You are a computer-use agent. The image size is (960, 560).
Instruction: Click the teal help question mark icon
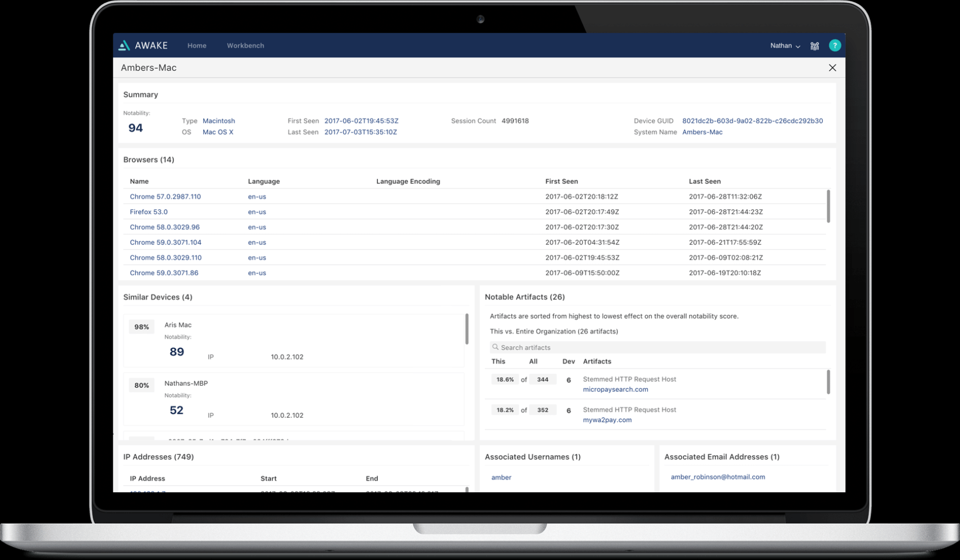coord(835,45)
